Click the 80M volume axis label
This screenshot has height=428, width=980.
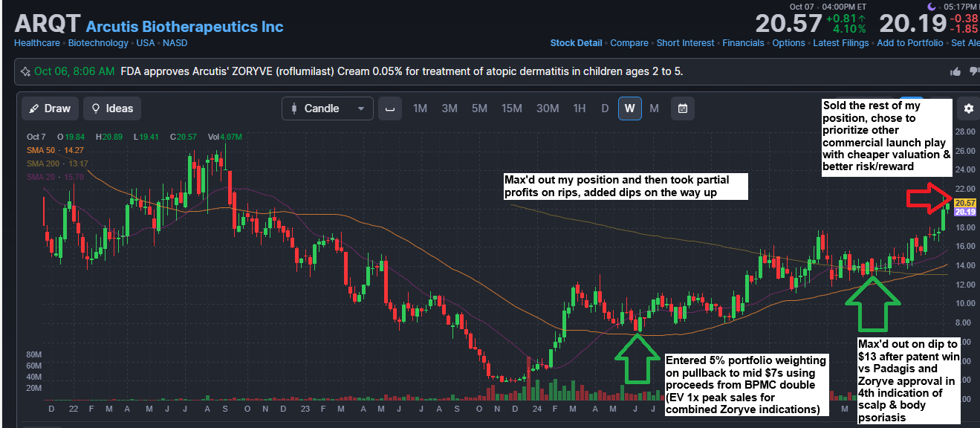tap(33, 354)
